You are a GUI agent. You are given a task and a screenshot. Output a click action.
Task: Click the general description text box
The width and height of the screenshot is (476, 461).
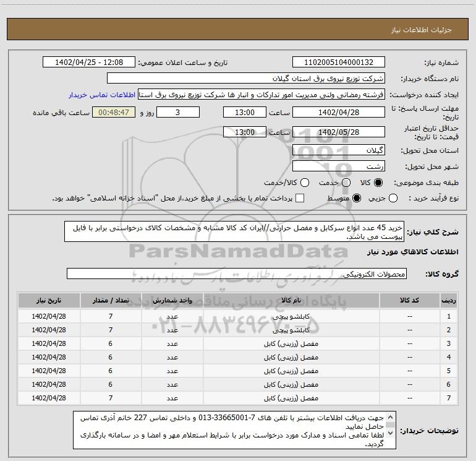click(x=234, y=231)
